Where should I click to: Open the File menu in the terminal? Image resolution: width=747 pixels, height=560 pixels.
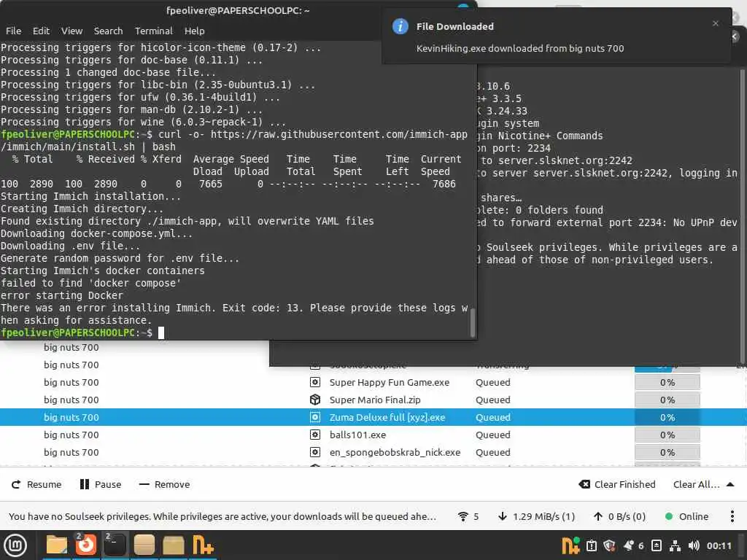[x=13, y=31]
